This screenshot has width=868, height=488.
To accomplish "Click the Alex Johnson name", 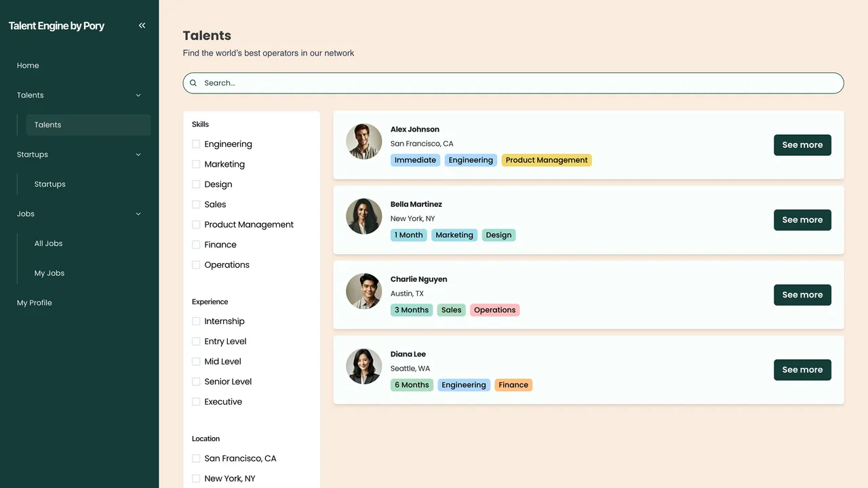I will coord(415,129).
